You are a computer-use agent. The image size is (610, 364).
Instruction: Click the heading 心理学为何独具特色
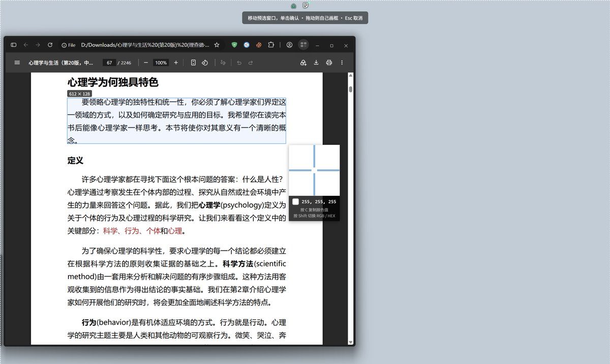(113, 82)
